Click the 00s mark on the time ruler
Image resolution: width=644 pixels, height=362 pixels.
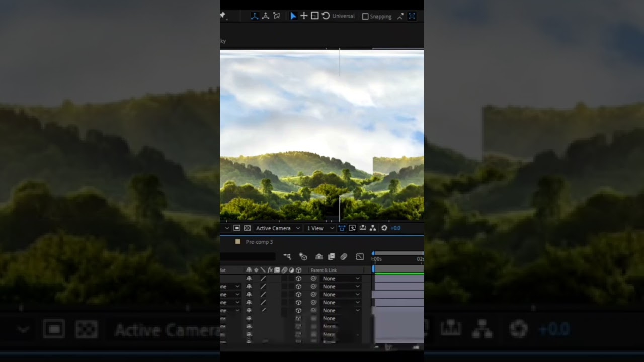[x=378, y=259]
